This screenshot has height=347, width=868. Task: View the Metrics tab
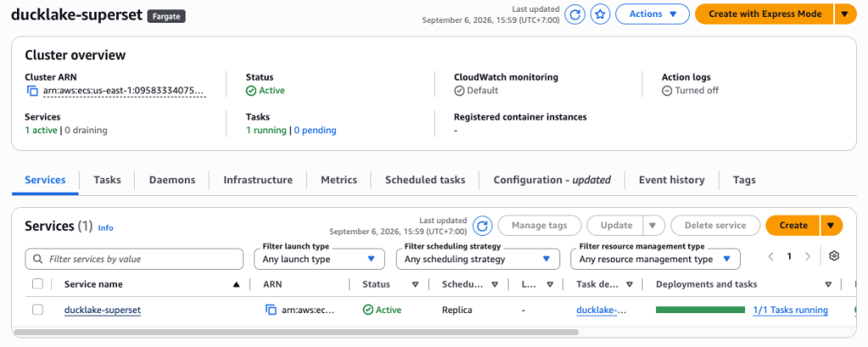pyautogui.click(x=339, y=180)
